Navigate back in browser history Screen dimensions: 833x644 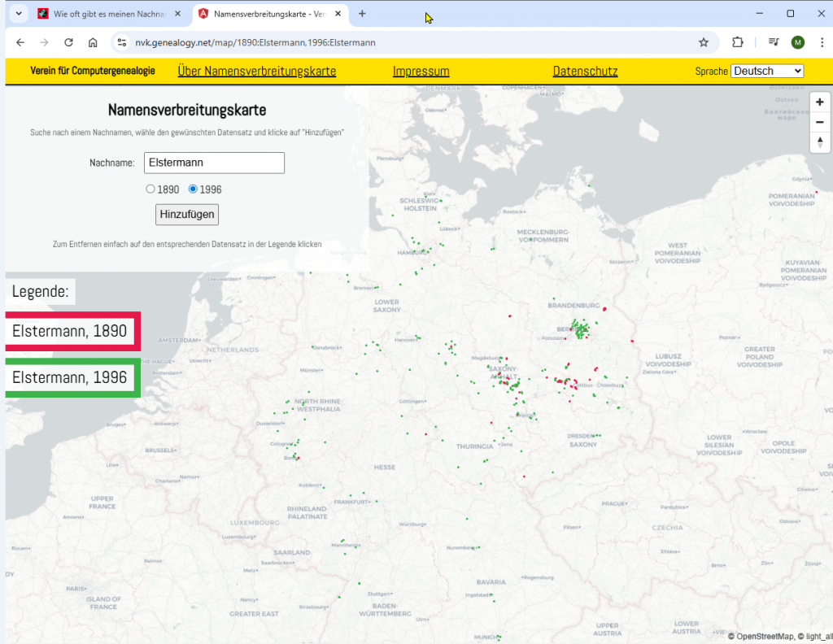(20, 42)
